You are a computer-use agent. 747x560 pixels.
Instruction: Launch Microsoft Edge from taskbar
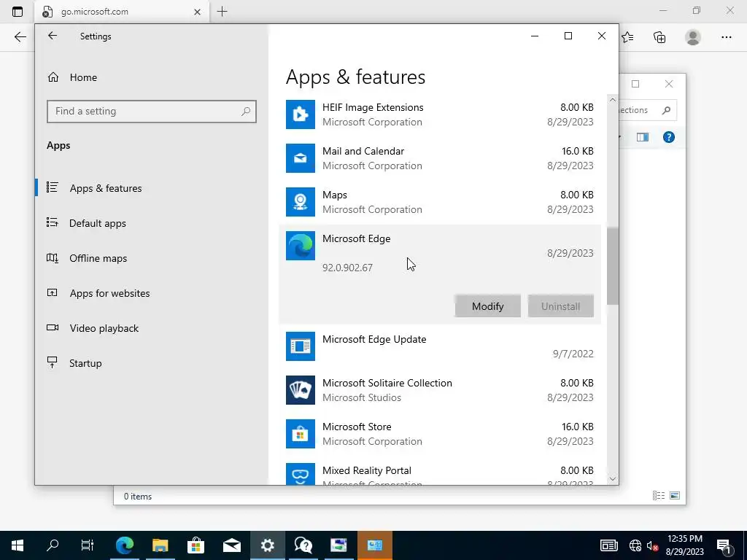125,545
